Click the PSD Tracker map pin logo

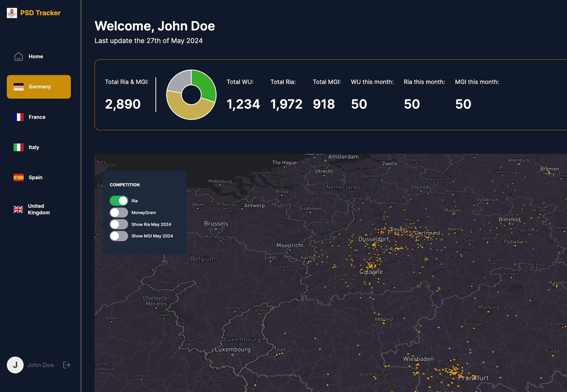[x=12, y=13]
